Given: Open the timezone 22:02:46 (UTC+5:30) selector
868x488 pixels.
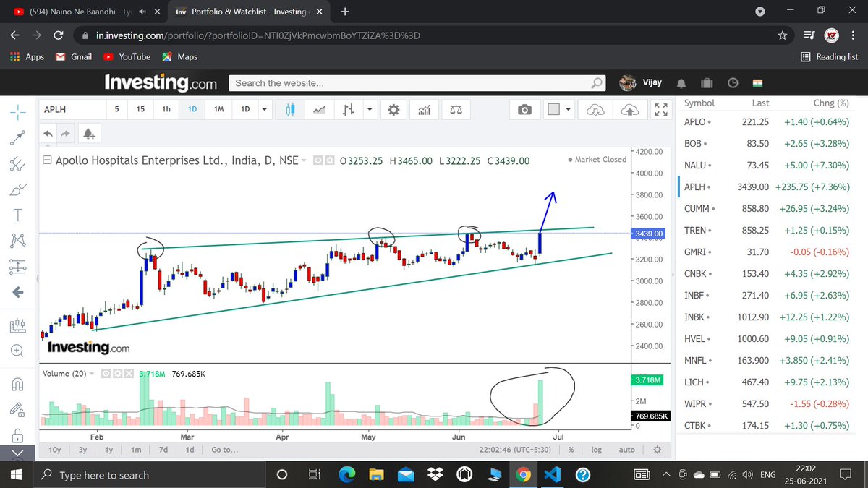Looking at the screenshot, I should [516, 450].
